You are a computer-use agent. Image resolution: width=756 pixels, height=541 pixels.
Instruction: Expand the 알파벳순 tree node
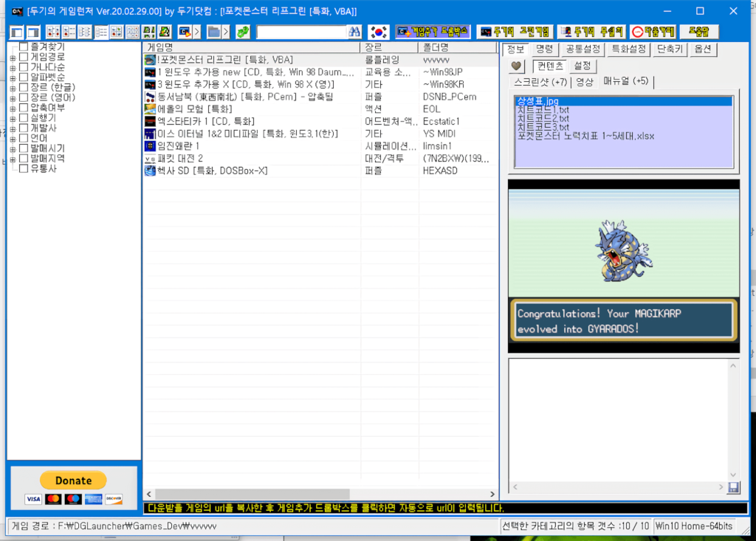(x=13, y=78)
